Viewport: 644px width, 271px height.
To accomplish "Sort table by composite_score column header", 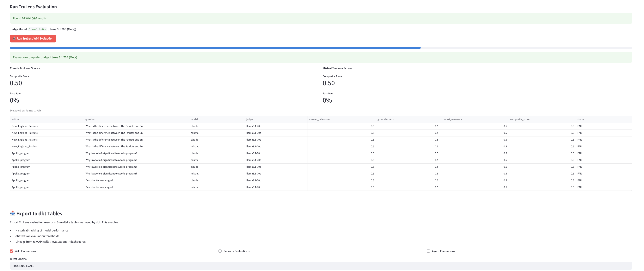I will point(519,119).
